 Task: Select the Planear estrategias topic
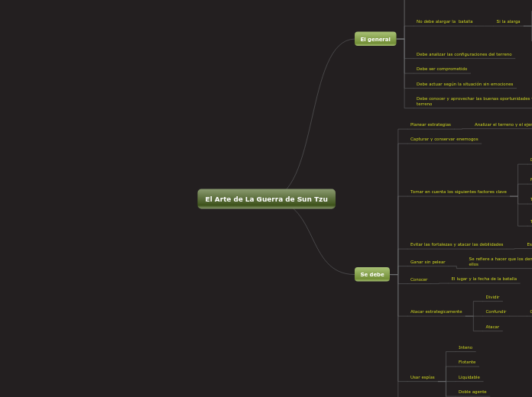[x=430, y=124]
